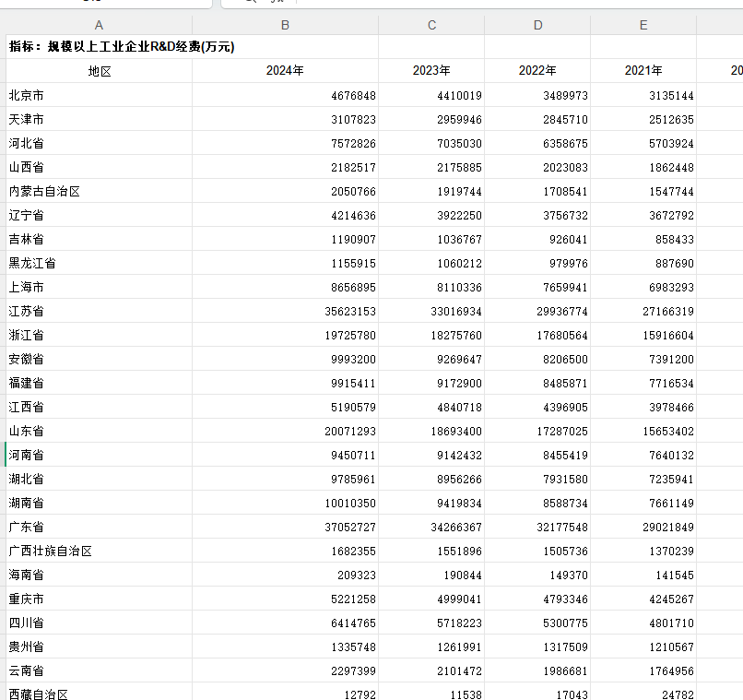
Task: Select cell value 32177548
Action: (562, 528)
